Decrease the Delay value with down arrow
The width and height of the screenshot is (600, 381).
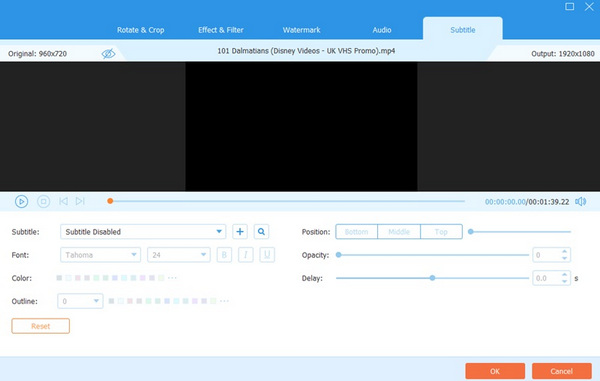564,281
